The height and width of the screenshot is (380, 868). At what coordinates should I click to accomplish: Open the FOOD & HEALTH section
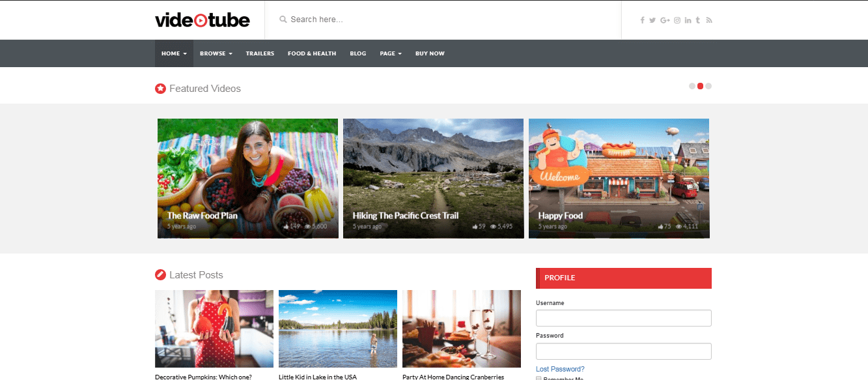(x=312, y=53)
